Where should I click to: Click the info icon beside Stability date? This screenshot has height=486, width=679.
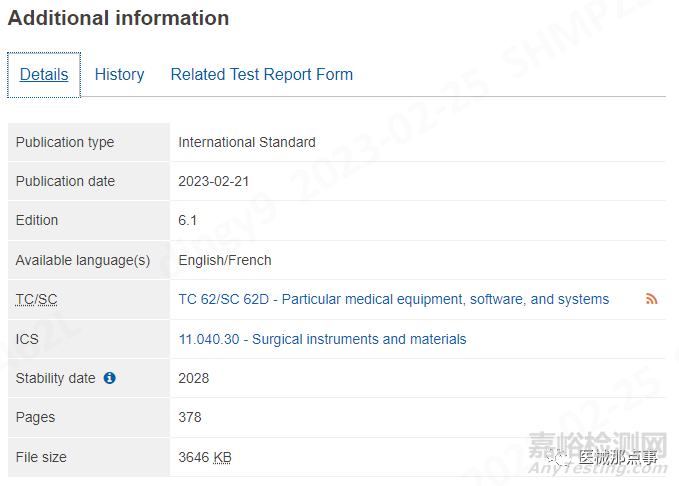click(110, 378)
